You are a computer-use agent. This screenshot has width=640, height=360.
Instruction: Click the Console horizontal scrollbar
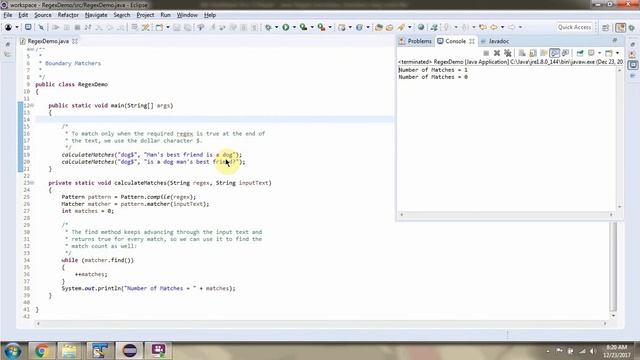(x=506, y=215)
